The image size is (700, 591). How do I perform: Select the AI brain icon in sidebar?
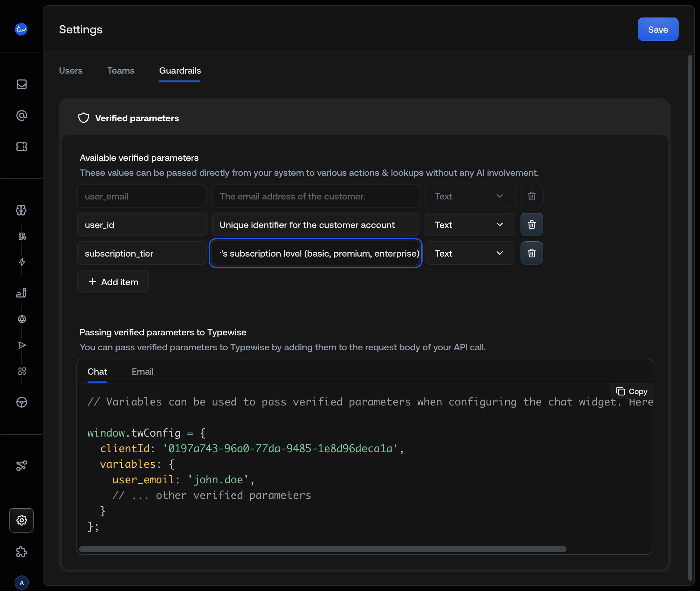pyautogui.click(x=21, y=211)
